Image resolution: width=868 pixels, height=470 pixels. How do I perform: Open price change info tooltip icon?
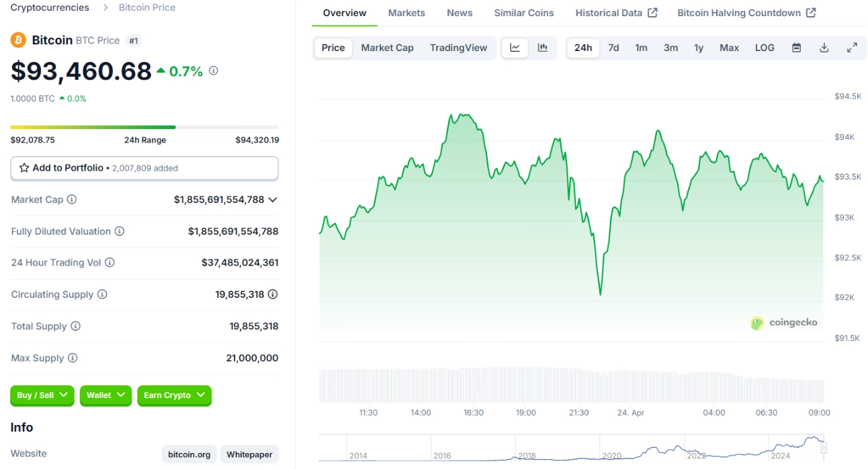[214, 71]
